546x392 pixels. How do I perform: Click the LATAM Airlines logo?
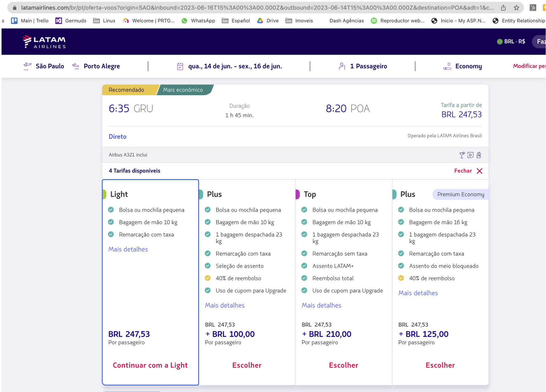44,42
